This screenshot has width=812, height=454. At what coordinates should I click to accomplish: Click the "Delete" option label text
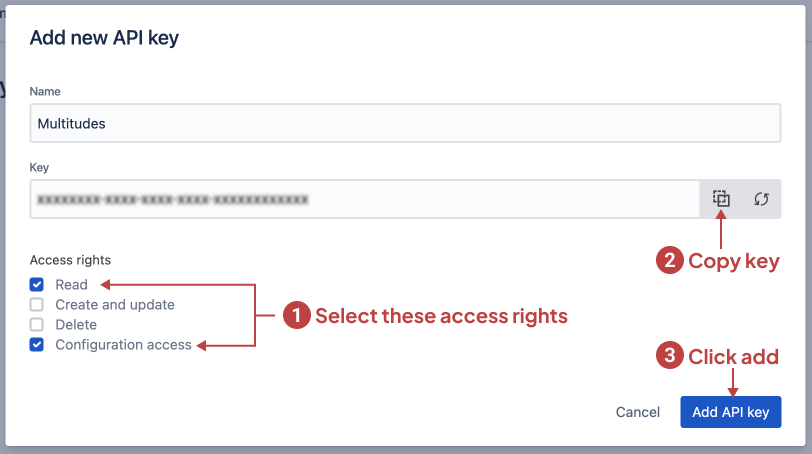tap(76, 325)
